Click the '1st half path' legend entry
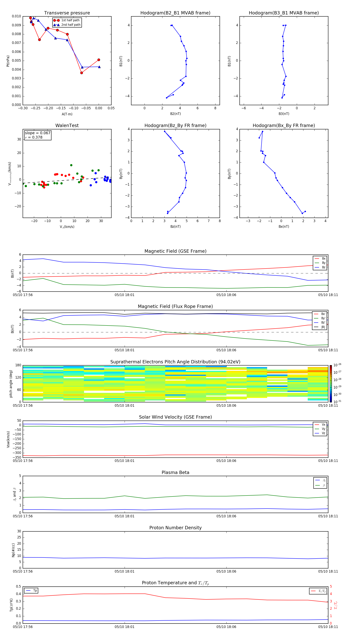Screen dimensions: 351x644 tap(66, 20)
